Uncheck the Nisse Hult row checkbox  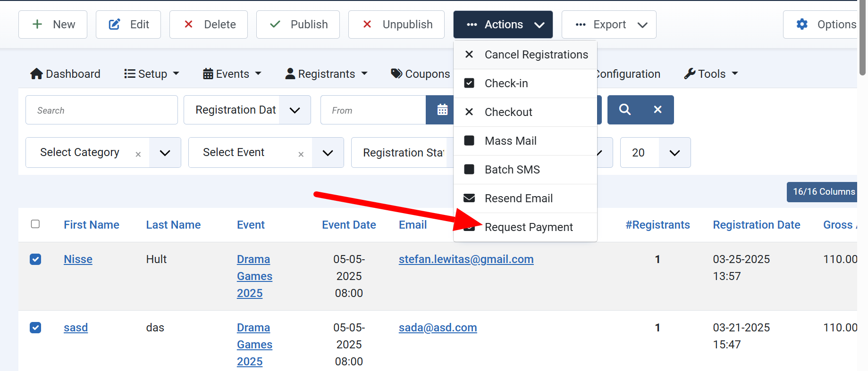pyautogui.click(x=35, y=259)
